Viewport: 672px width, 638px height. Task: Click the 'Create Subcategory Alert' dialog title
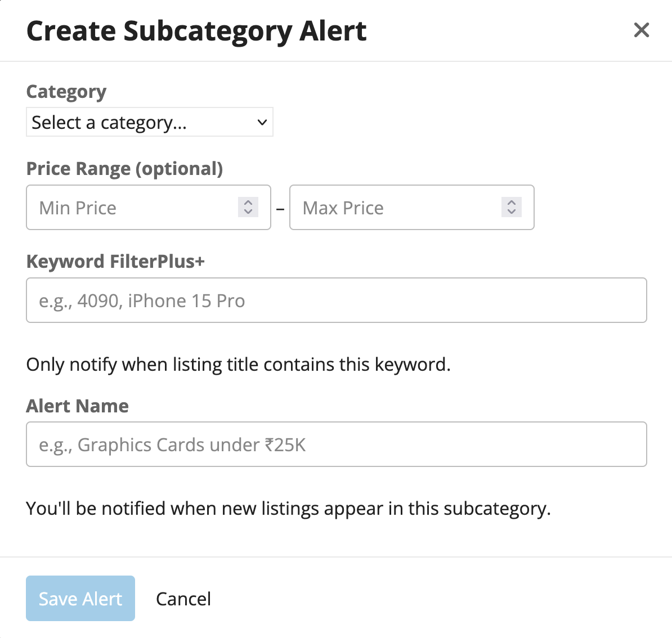[x=196, y=31]
